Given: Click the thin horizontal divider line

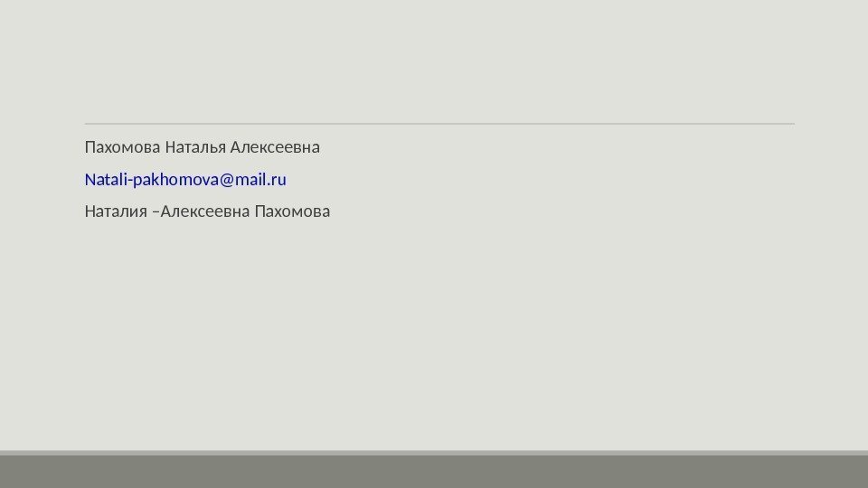Looking at the screenshot, I should [439, 124].
